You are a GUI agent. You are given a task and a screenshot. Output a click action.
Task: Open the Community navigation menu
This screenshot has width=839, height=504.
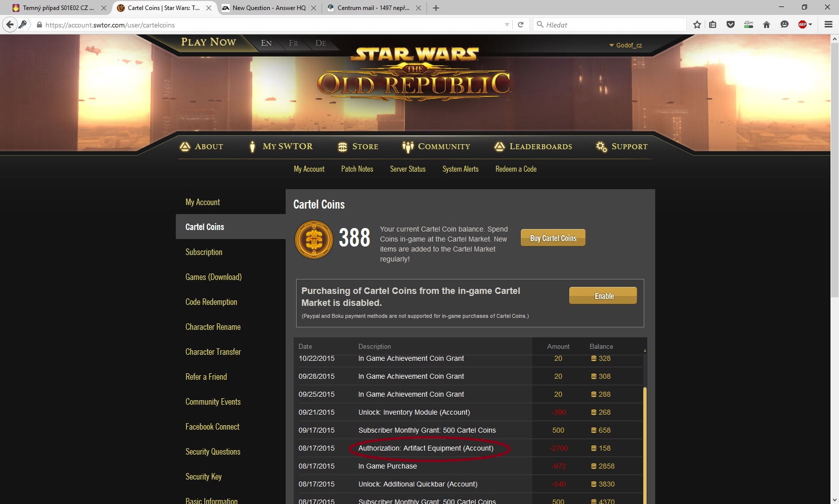(x=436, y=146)
